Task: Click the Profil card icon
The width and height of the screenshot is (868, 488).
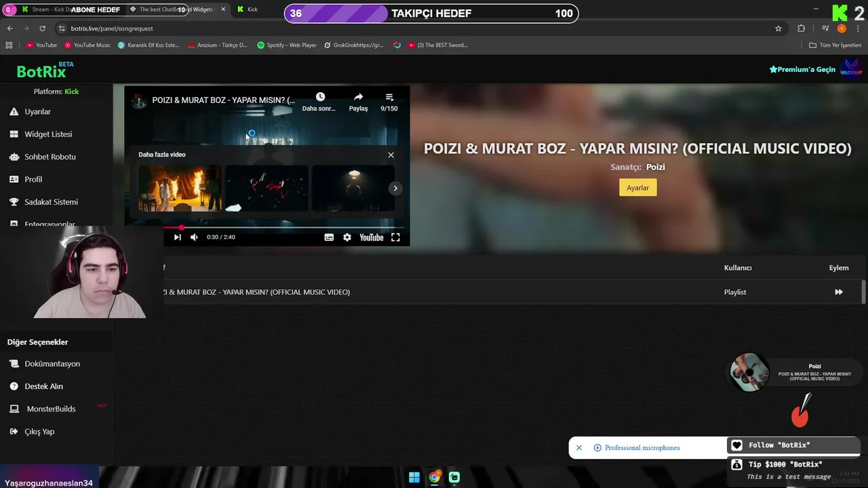Action: 14,180
